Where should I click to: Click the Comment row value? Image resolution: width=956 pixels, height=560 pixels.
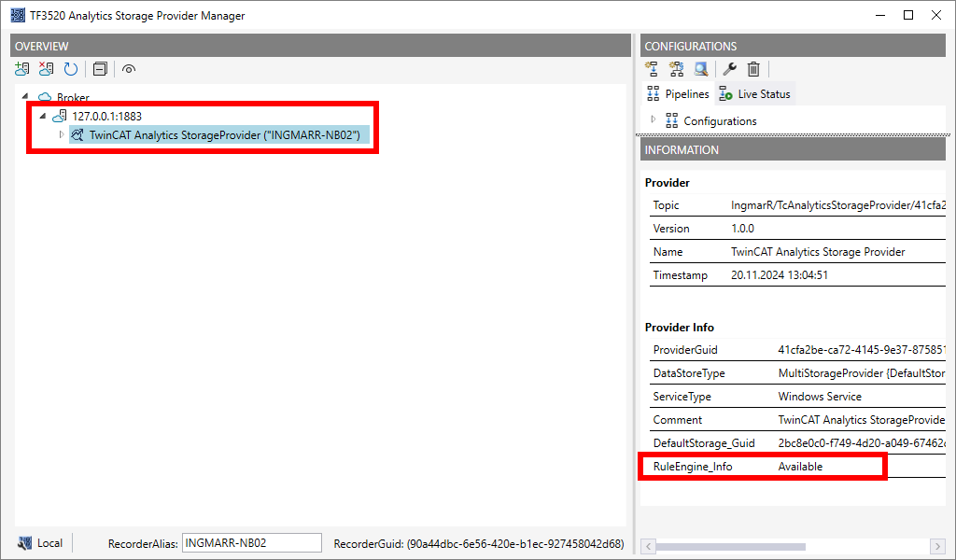click(862, 420)
